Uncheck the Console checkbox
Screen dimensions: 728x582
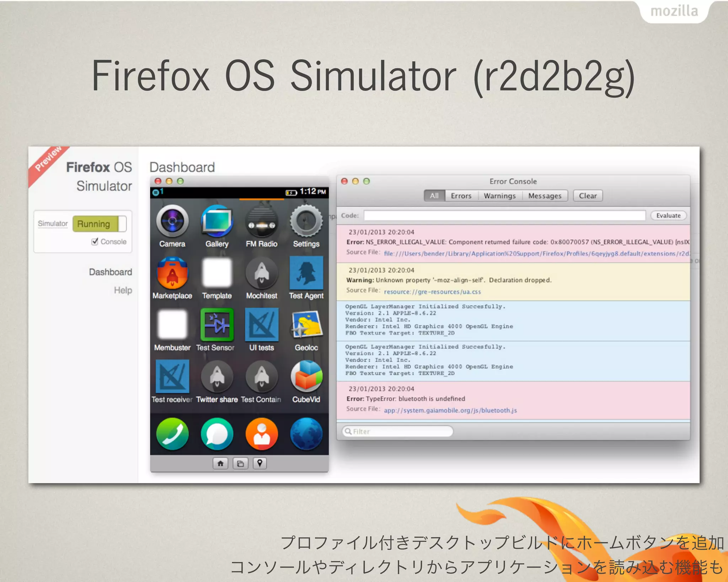[x=95, y=242]
